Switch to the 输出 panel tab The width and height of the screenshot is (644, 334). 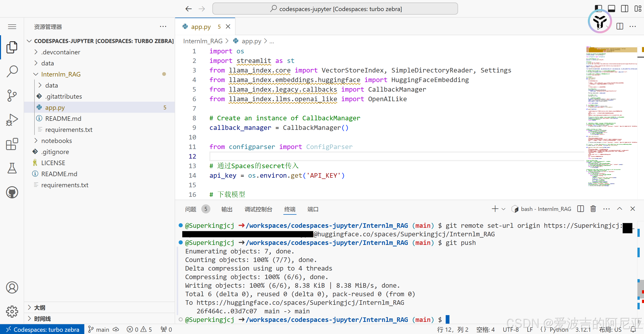(x=227, y=209)
